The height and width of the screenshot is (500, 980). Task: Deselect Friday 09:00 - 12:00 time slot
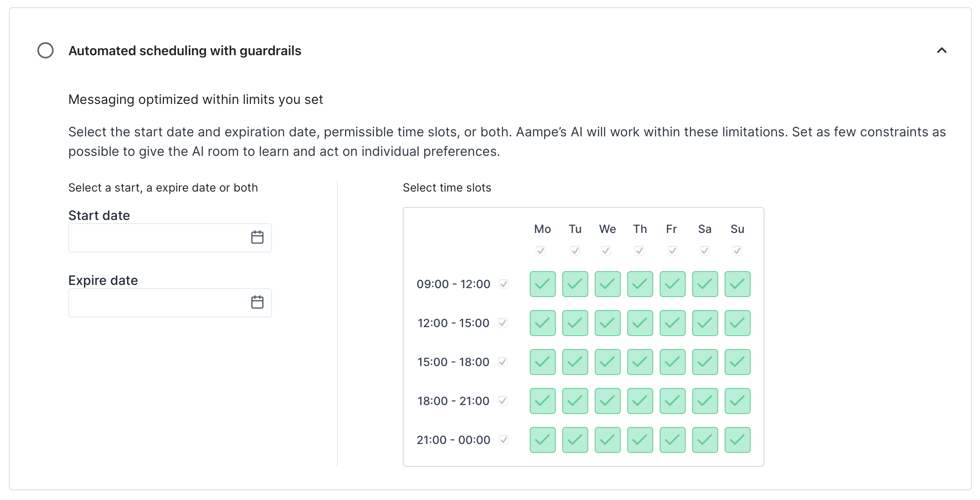[673, 284]
